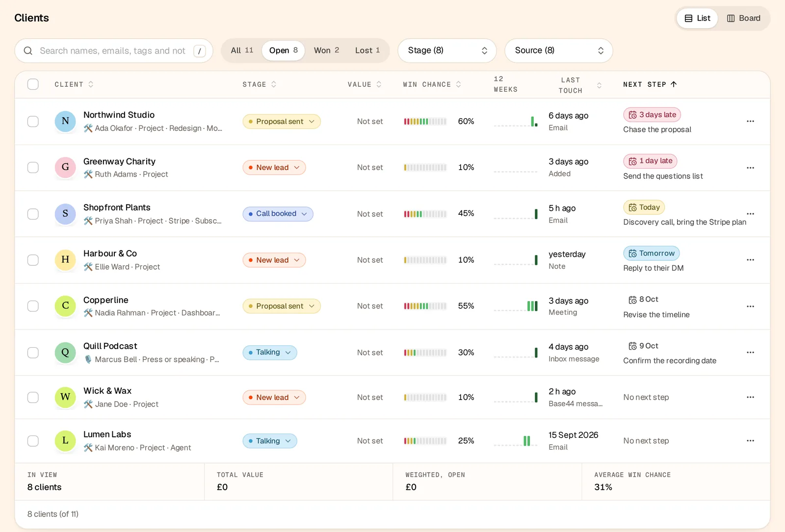The image size is (785, 532).
Task: Click the Northwind Studio avatar letter N
Action: coord(65,121)
